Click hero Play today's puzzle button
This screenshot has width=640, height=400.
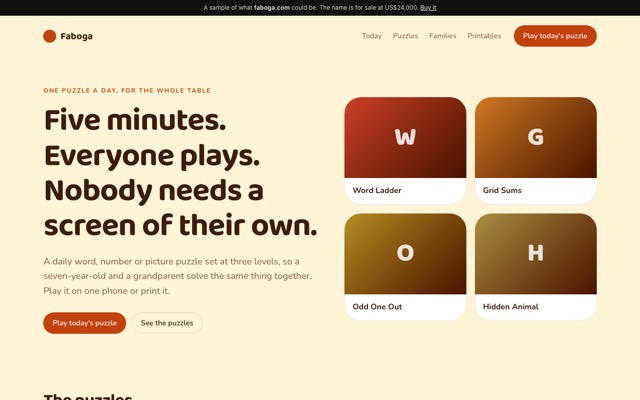pos(84,323)
